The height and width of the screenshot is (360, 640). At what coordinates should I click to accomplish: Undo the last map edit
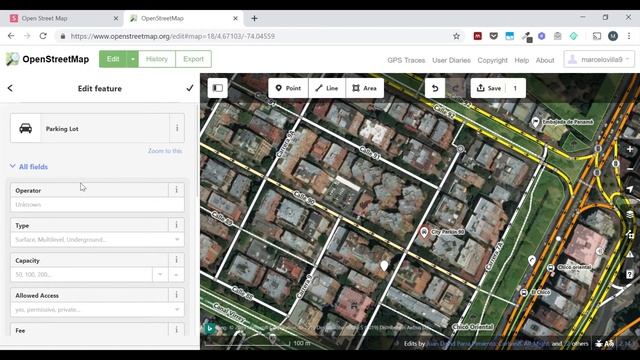[435, 88]
